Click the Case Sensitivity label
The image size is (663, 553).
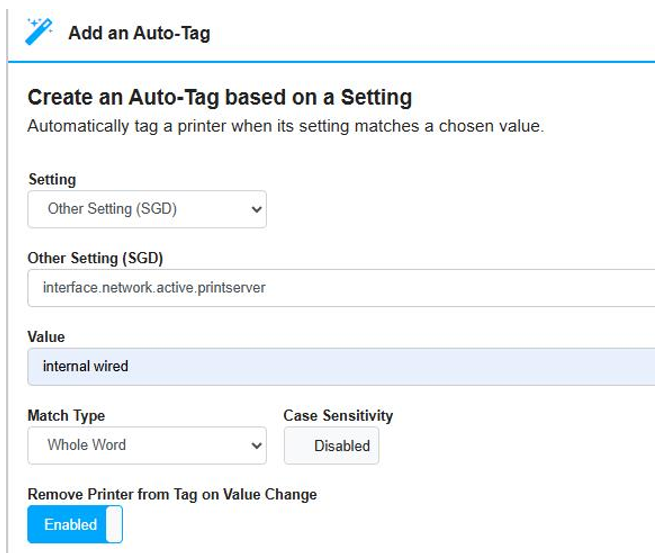pyautogui.click(x=338, y=416)
